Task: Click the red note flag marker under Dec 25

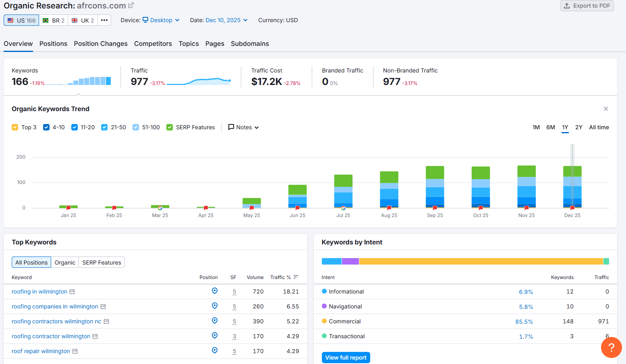Action: [572, 208]
